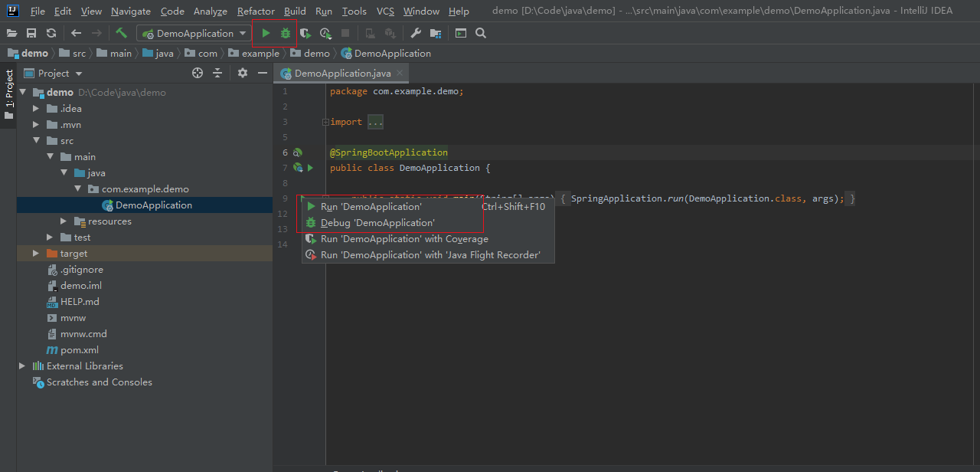Image resolution: width=980 pixels, height=472 pixels.
Task: Click the Save All floppy disk icon
Action: pyautogui.click(x=31, y=33)
